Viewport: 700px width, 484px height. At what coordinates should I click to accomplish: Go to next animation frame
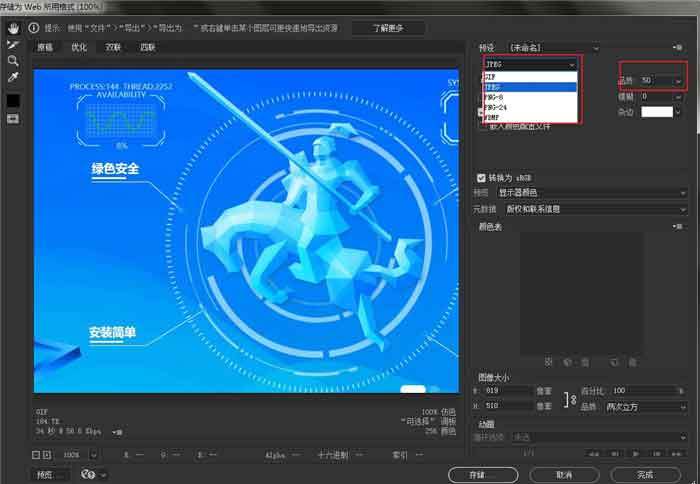(x=657, y=454)
